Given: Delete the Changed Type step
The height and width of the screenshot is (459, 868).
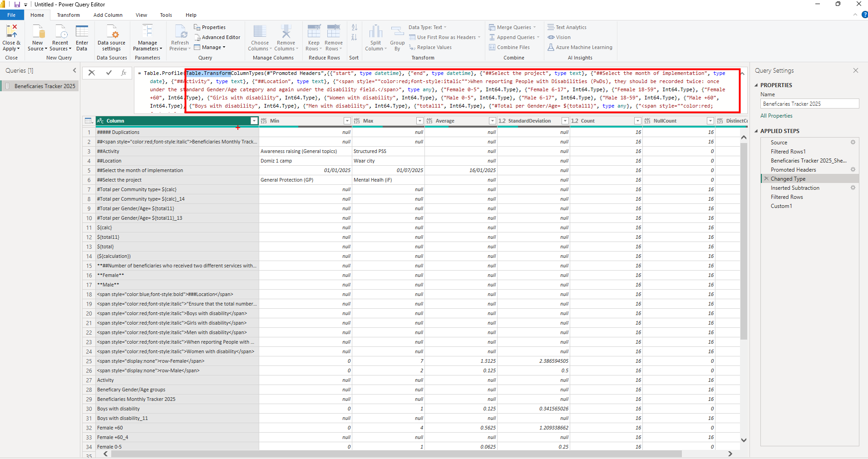Looking at the screenshot, I should click(766, 179).
